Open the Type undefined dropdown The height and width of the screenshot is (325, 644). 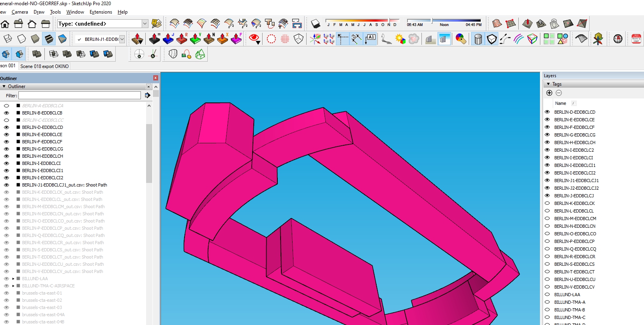145,24
